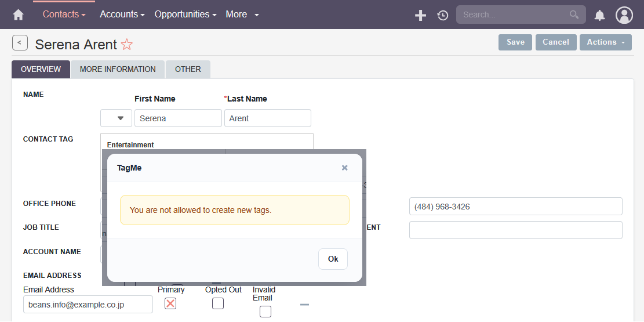The height and width of the screenshot is (322, 644).
Task: Click the Save button
Action: click(515, 42)
